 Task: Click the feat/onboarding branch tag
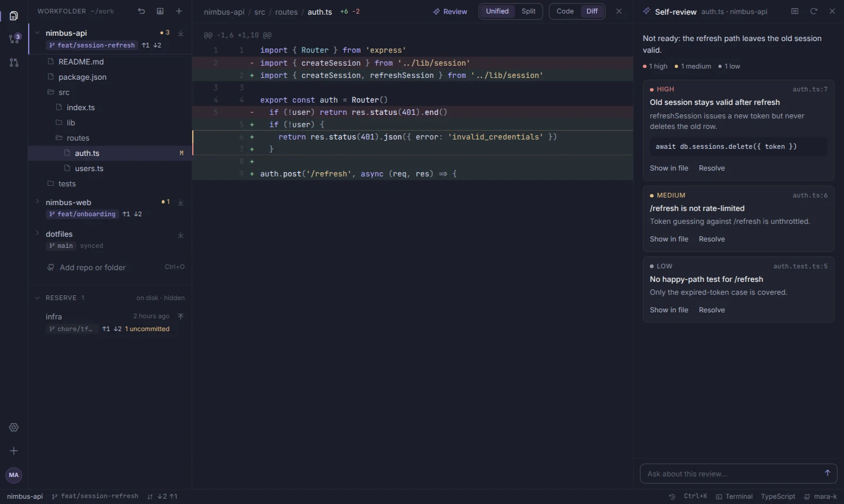(x=82, y=214)
